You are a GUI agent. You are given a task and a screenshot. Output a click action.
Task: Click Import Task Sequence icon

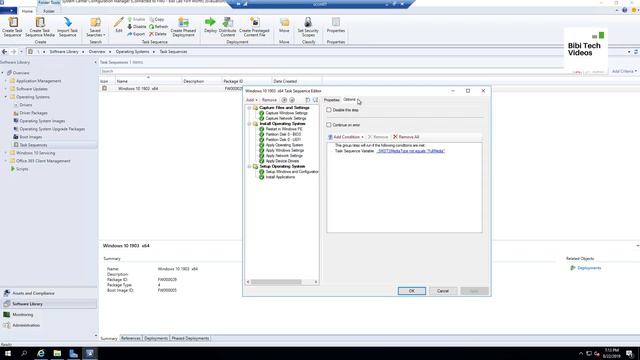[67, 22]
